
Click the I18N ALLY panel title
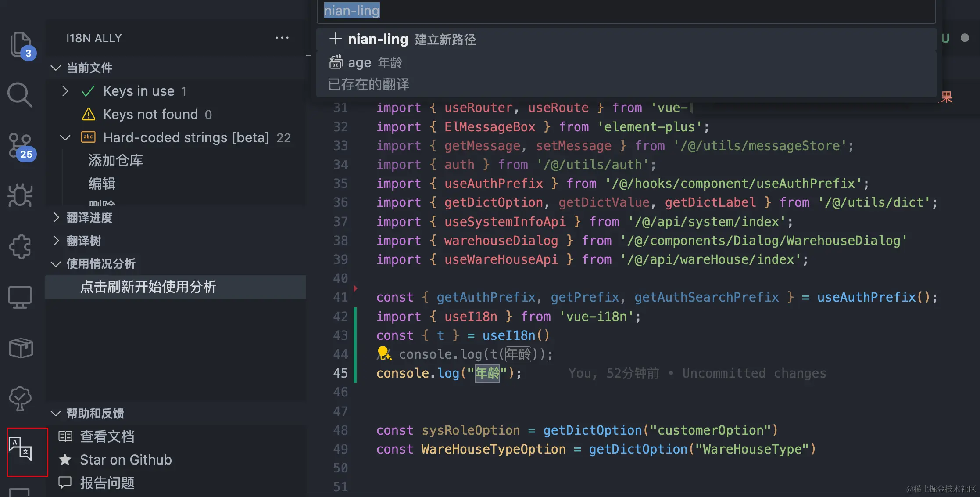point(94,38)
